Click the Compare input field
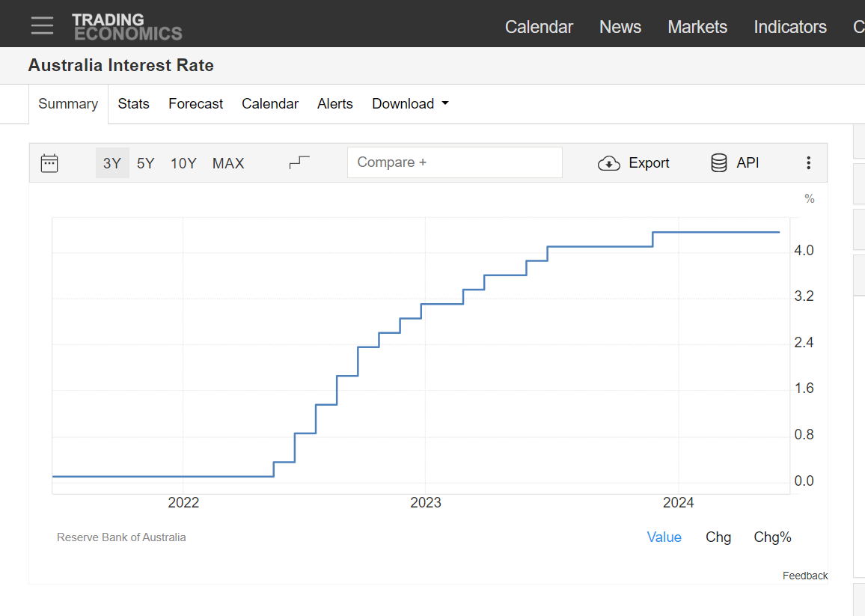Screen dimensions: 865x616 (454, 162)
